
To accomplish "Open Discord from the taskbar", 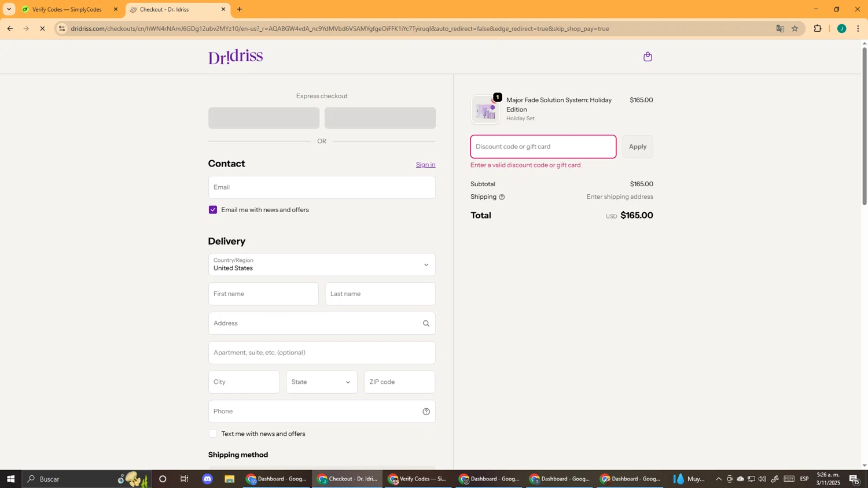I will [207, 479].
